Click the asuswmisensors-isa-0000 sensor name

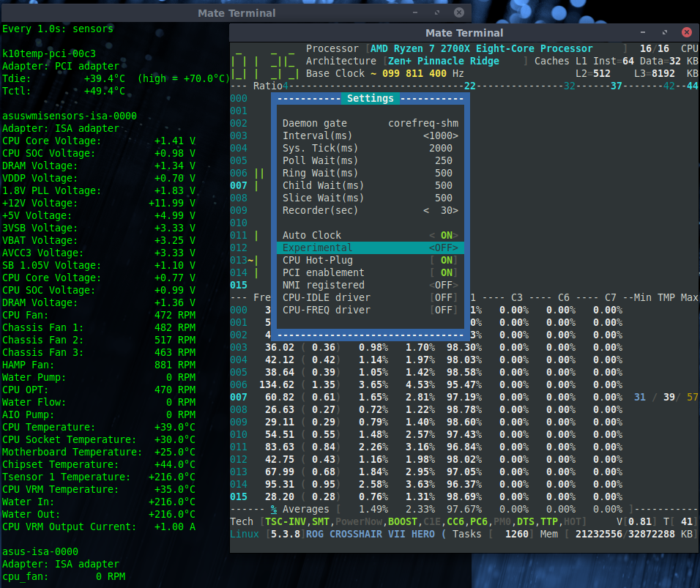(x=70, y=116)
